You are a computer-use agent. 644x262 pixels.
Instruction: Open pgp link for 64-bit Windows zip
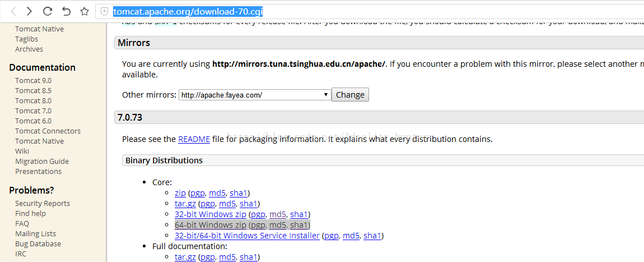point(258,225)
